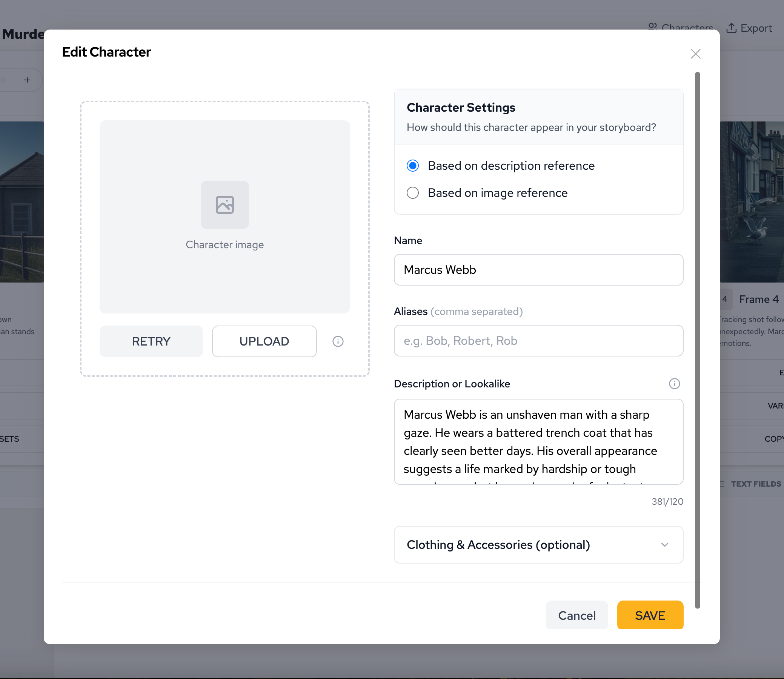Click the SAVE button
Screen dimensions: 784x679
(649, 615)
